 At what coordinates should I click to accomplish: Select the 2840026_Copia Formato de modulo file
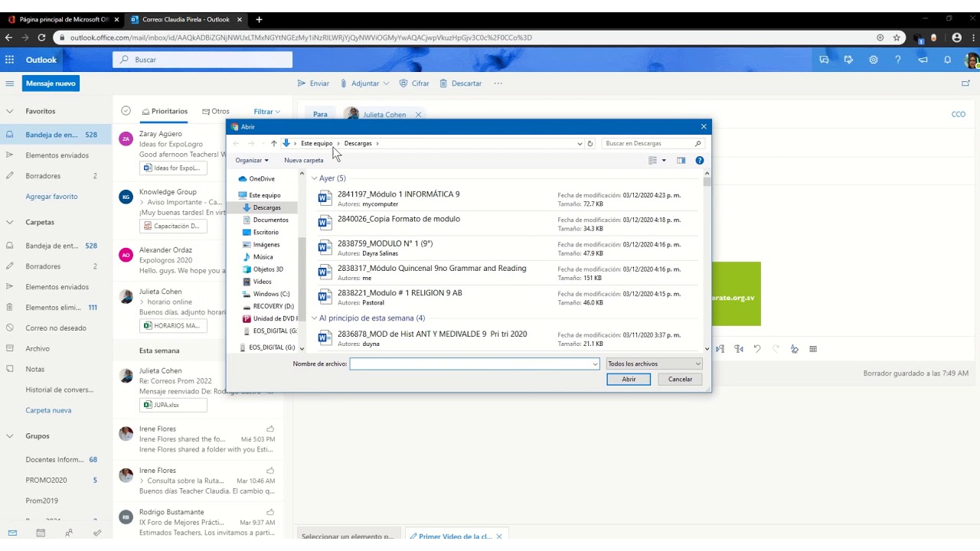(x=504, y=223)
